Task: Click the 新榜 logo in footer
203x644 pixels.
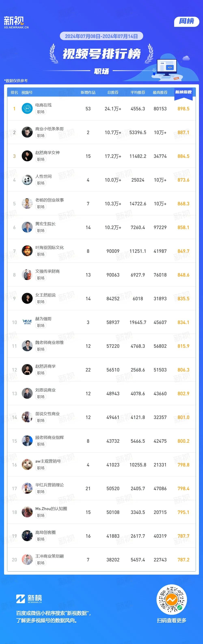Action: (29, 599)
